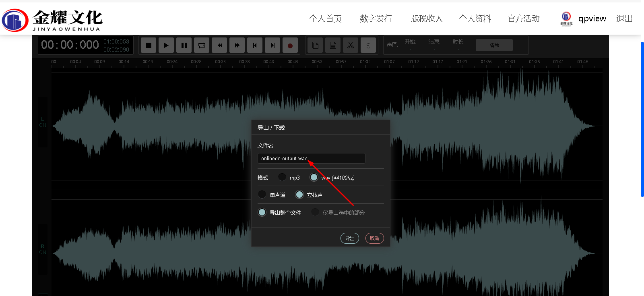
Task: Click the 退出 logout link
Action: click(x=624, y=19)
